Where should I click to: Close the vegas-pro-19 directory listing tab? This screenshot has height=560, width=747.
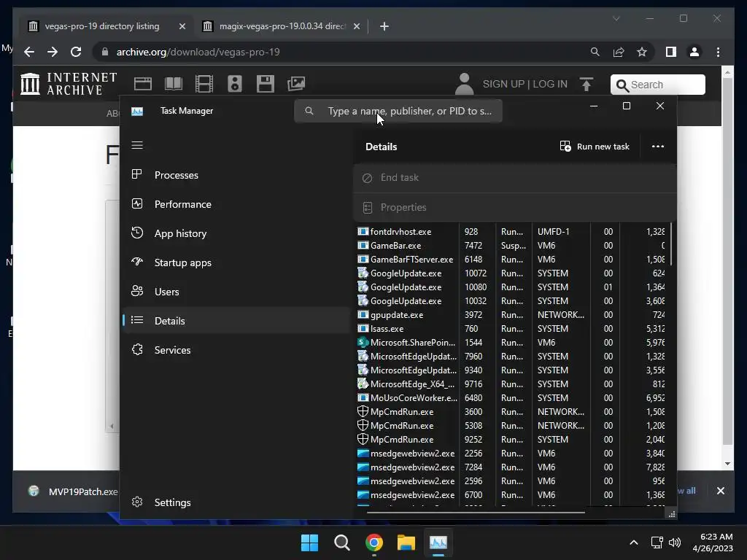coord(182,26)
